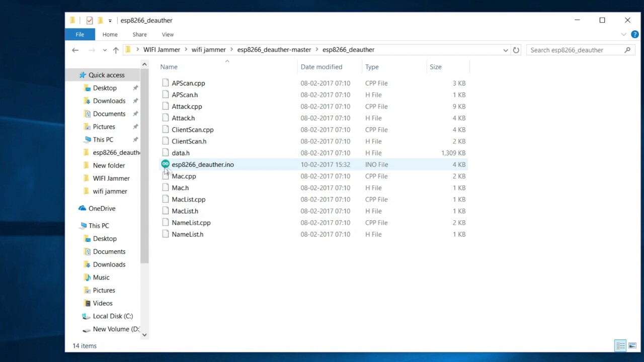
Task: Click the Downloads icon under Quick access
Action: [x=88, y=101]
